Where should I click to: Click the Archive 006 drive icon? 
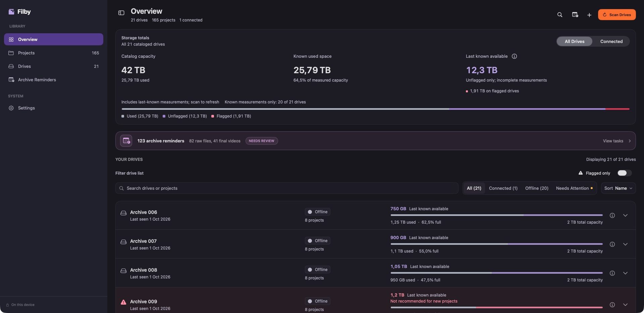pos(123,213)
